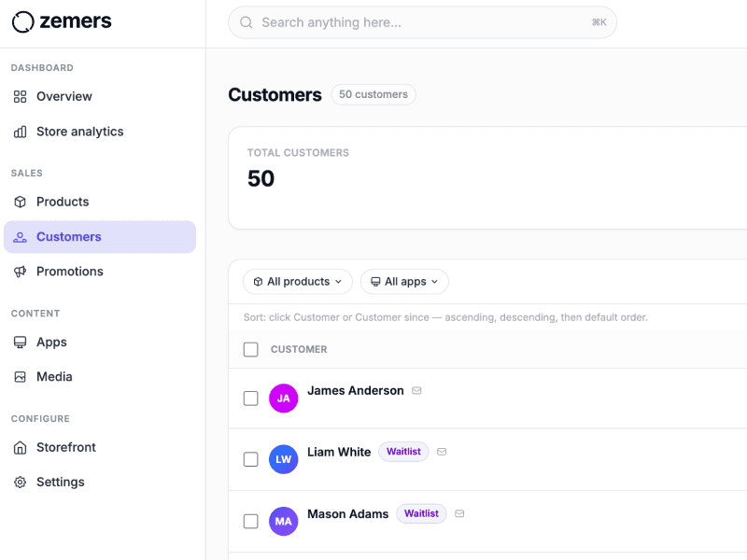Click the Storefront house icon

click(x=20, y=448)
